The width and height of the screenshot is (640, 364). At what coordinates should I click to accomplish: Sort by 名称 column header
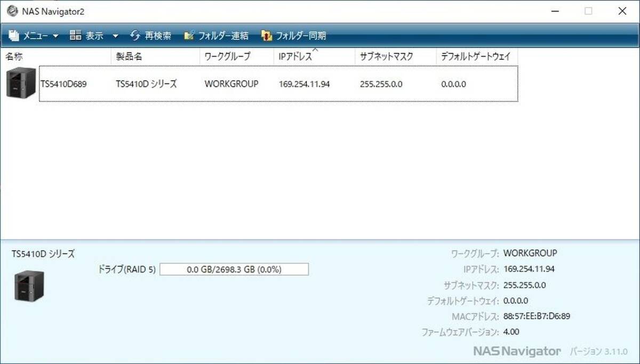[x=57, y=56]
